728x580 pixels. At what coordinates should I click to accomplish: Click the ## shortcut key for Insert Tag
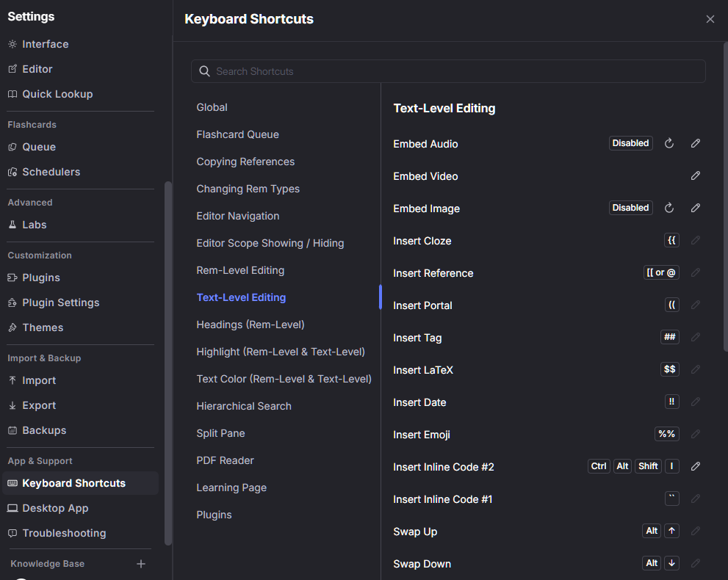click(669, 337)
